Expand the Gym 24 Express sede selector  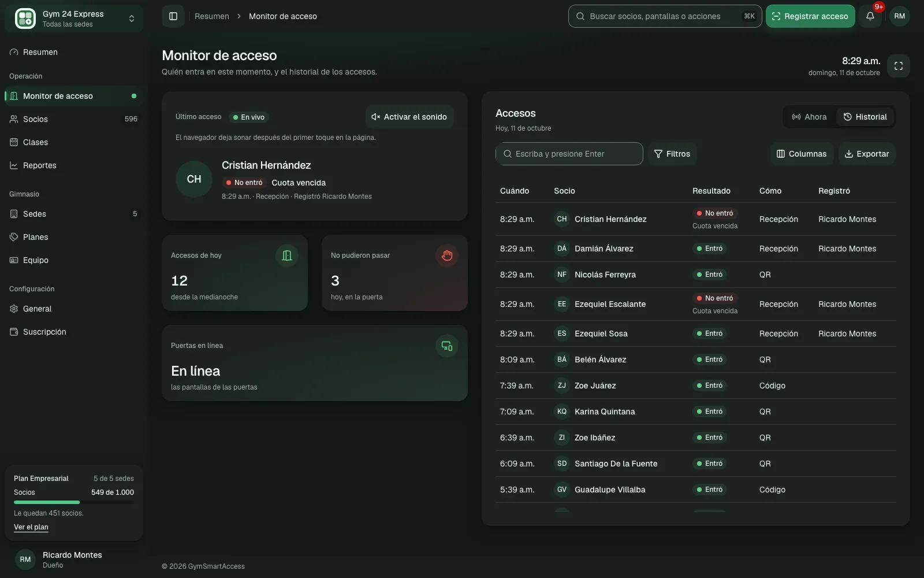coord(74,18)
